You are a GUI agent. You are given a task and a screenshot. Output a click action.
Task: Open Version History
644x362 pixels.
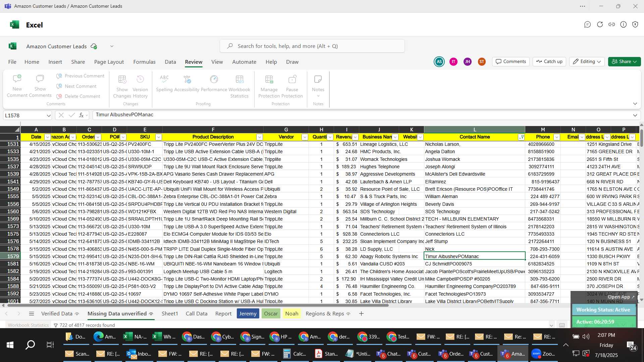pyautogui.click(x=140, y=86)
